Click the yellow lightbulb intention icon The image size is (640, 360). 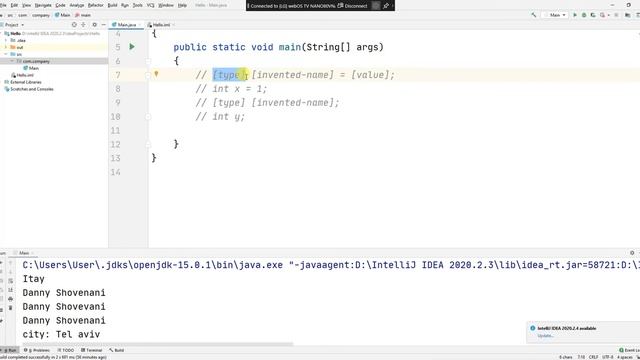pos(156,74)
